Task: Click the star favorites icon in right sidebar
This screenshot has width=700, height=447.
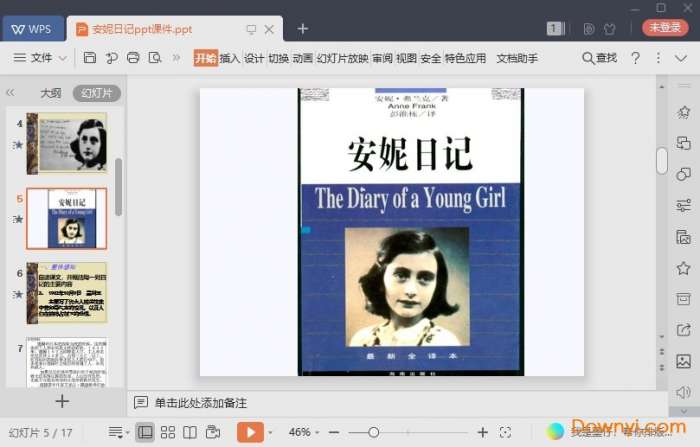Action: click(683, 268)
